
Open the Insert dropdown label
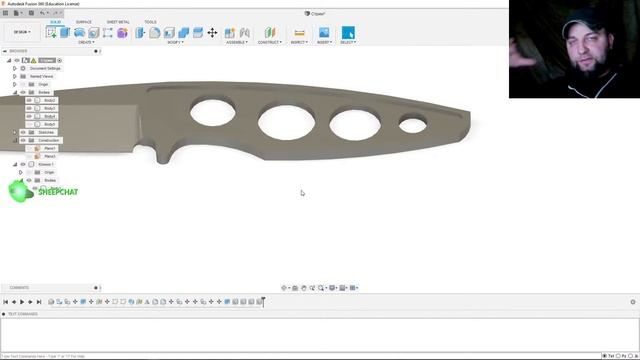324,42
